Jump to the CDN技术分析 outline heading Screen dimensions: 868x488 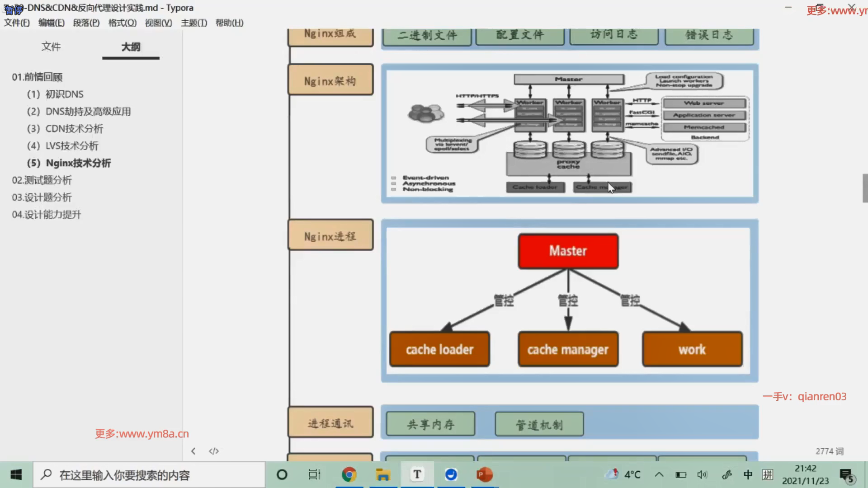(74, 129)
